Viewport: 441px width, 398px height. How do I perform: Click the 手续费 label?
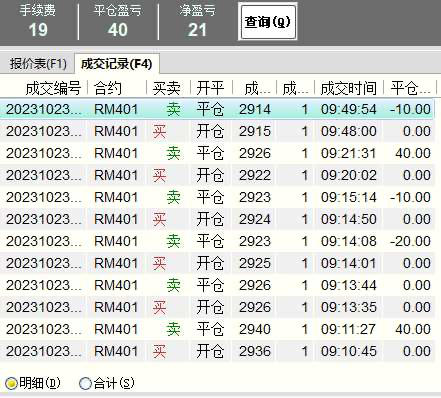(x=38, y=10)
